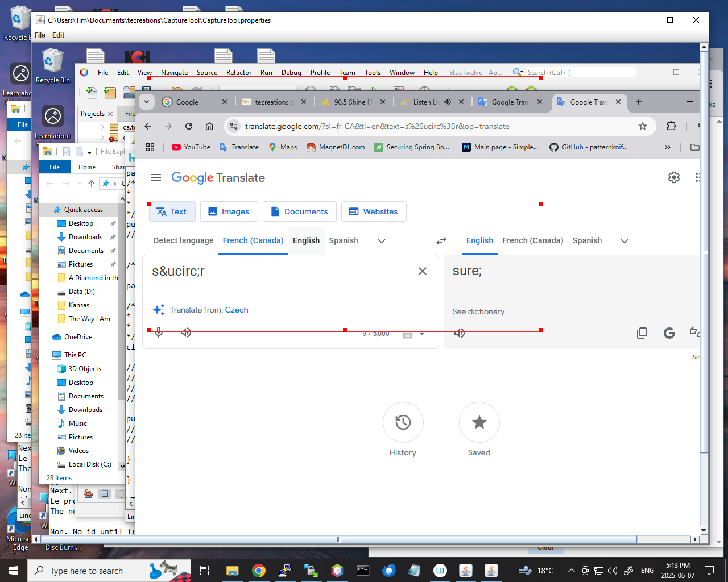This screenshot has width=728, height=582.
Task: Switch to the 90.5 Shine FM Chrome tab
Action: (353, 102)
